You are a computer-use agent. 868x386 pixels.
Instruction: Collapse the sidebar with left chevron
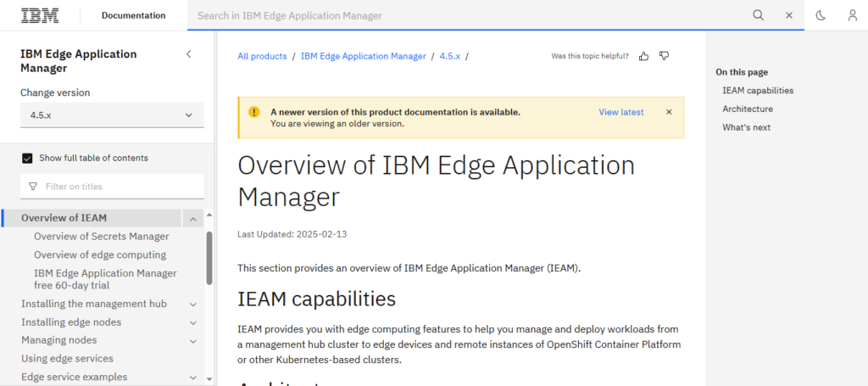[x=189, y=54]
